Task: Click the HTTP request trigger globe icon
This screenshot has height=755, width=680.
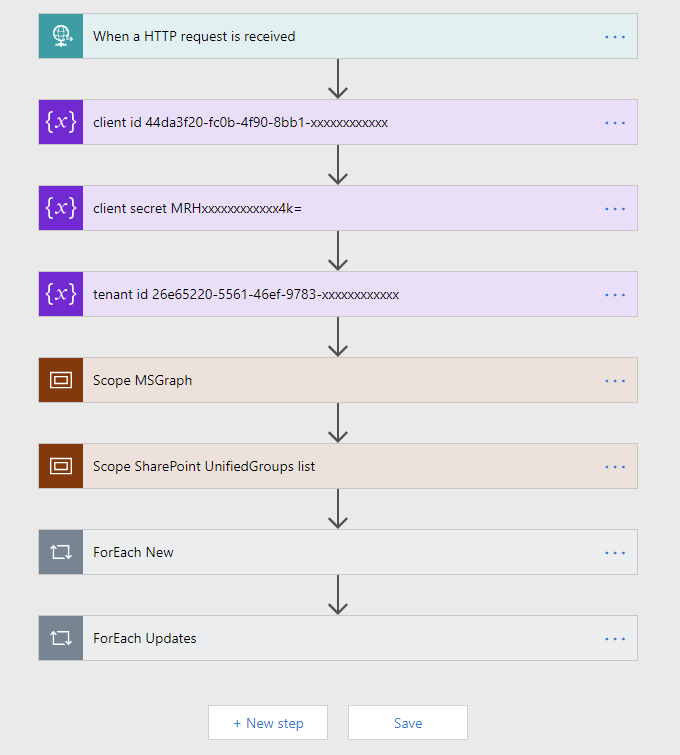Action: 61,36
